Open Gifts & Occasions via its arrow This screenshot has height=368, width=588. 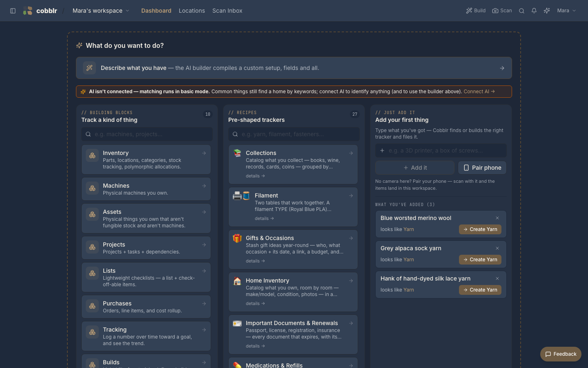pos(351,238)
